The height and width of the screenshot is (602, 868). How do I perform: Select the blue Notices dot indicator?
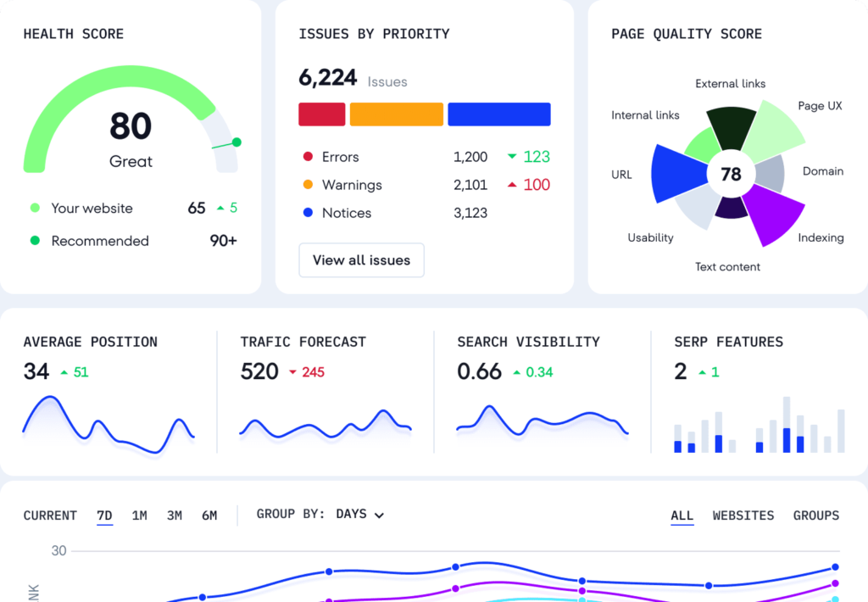click(x=307, y=213)
